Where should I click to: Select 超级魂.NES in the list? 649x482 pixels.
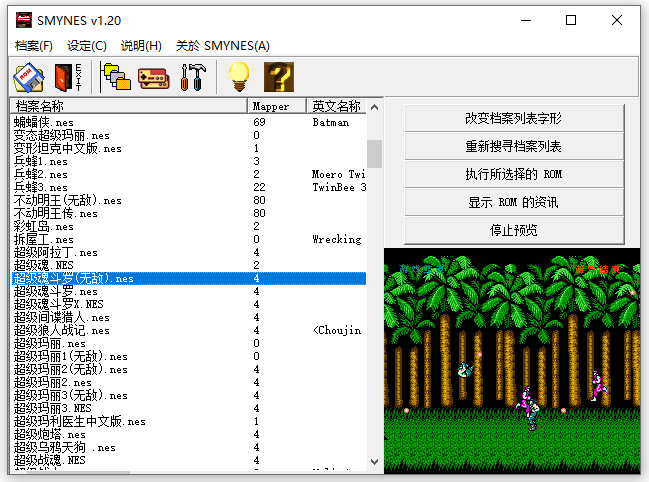pos(43,265)
